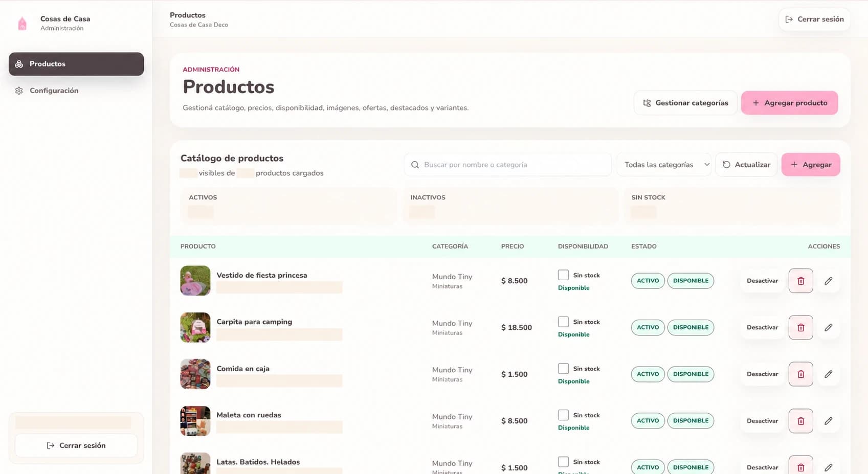Image resolution: width=868 pixels, height=474 pixels.
Task: Delete Latas. Batidos. Helados with trash icon
Action: pyautogui.click(x=800, y=465)
